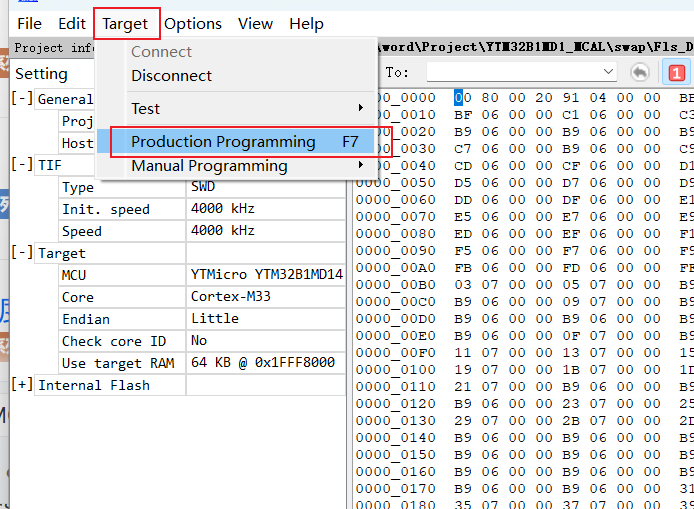Click hex address 0000_00A0
The height and width of the screenshot is (509, 694).
point(396,267)
